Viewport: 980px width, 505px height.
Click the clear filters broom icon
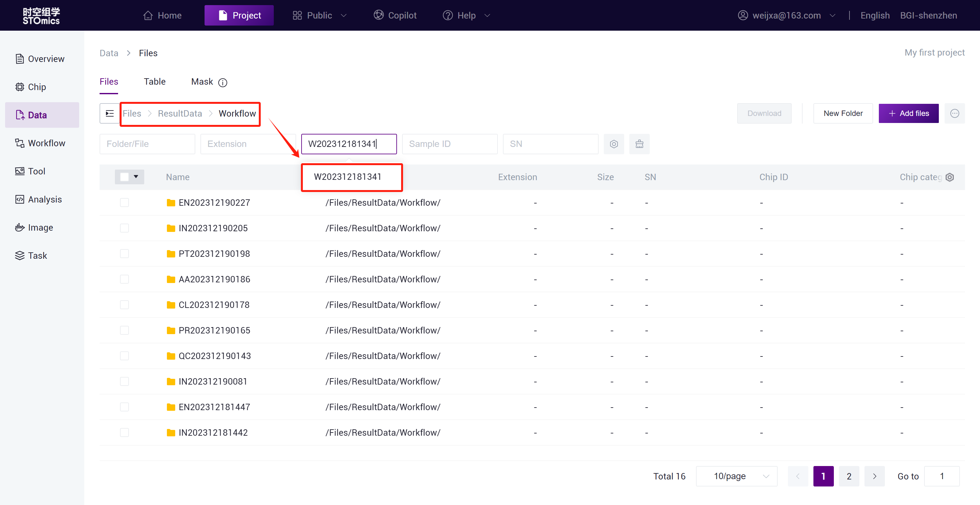tap(639, 144)
